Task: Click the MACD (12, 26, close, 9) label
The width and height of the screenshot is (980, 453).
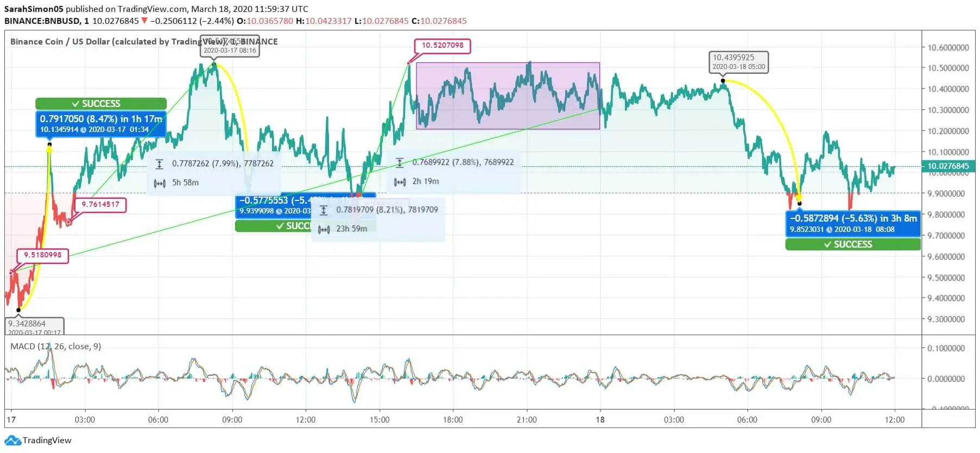Action: tap(55, 347)
